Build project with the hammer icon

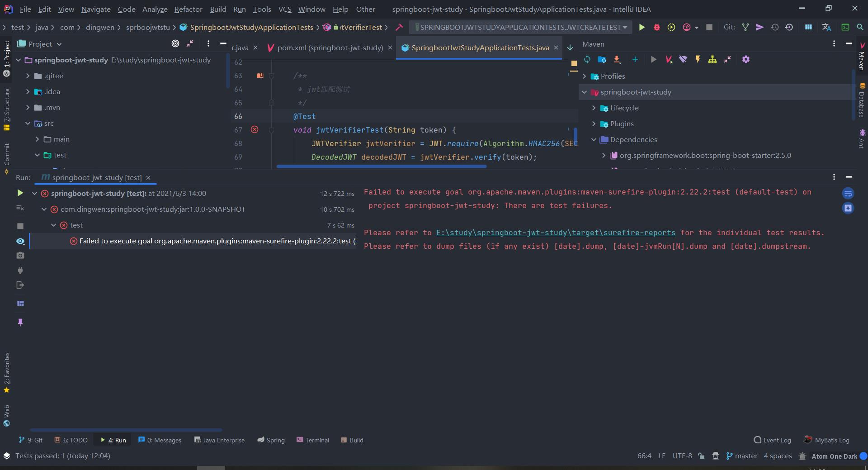[x=399, y=27]
